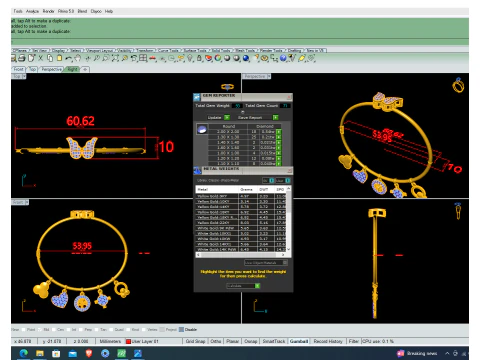
Task: Click the red layer color swatch
Action: point(128,341)
